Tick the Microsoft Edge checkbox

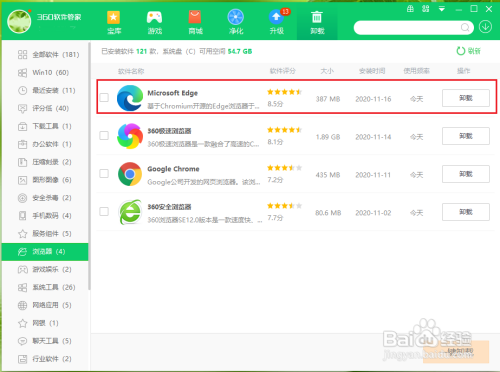(x=104, y=97)
